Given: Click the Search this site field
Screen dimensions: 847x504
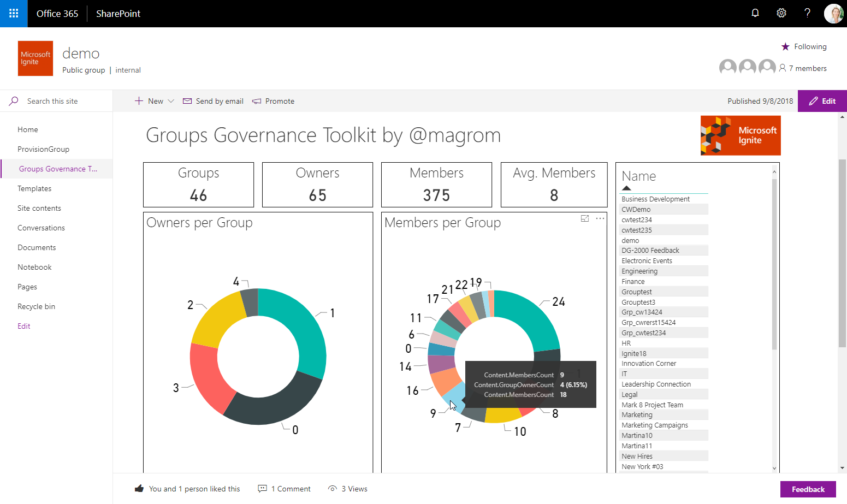Looking at the screenshot, I should [60, 101].
